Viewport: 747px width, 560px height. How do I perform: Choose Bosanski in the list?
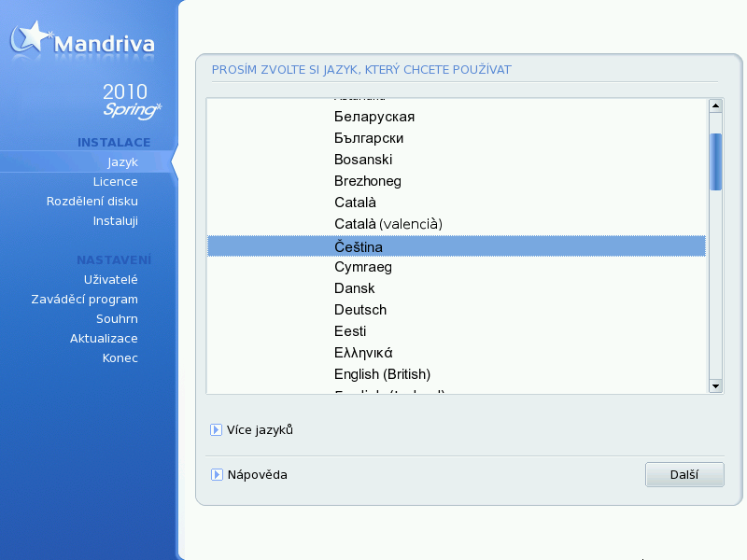tap(363, 160)
